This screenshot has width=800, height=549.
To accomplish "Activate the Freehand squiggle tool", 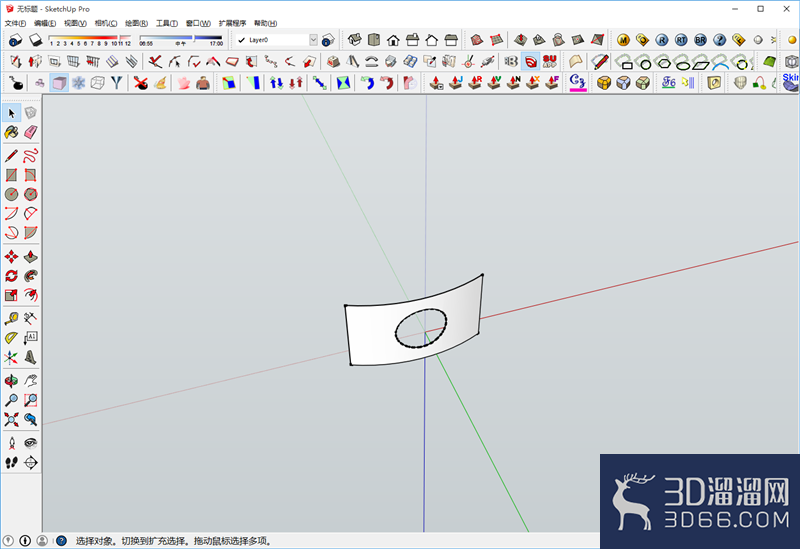I will tap(31, 156).
